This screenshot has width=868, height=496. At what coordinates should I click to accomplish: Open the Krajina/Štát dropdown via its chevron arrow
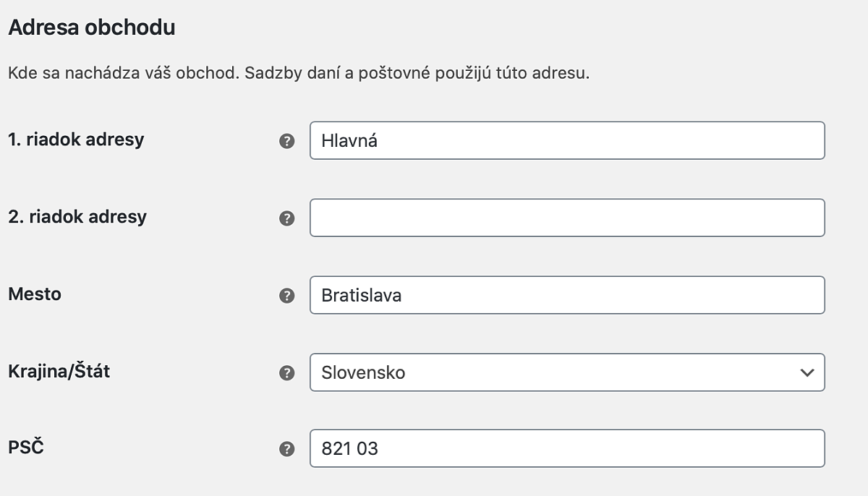point(807,372)
